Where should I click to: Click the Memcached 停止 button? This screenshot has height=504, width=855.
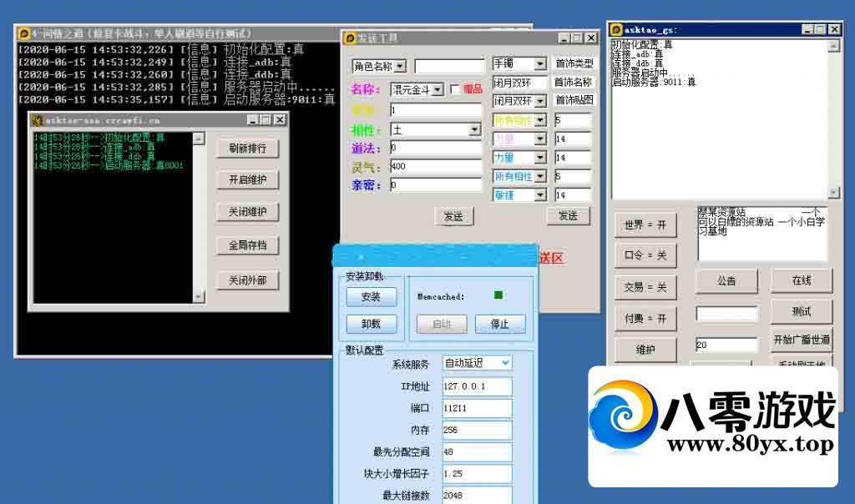pos(499,325)
